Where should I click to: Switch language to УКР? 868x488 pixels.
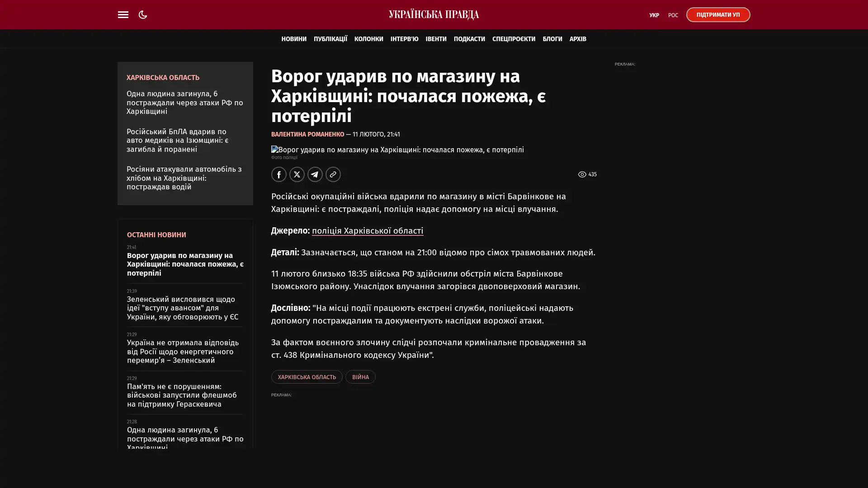click(x=654, y=15)
